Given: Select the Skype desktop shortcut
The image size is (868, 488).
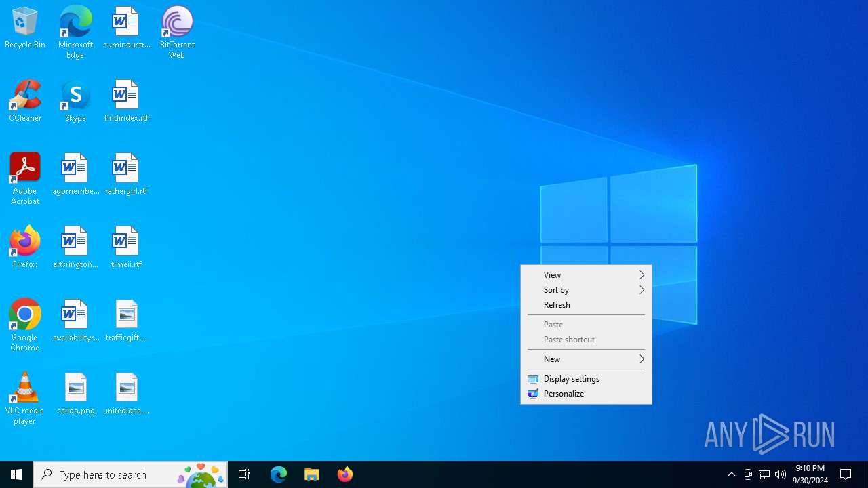Looking at the screenshot, I should pyautogui.click(x=75, y=101).
